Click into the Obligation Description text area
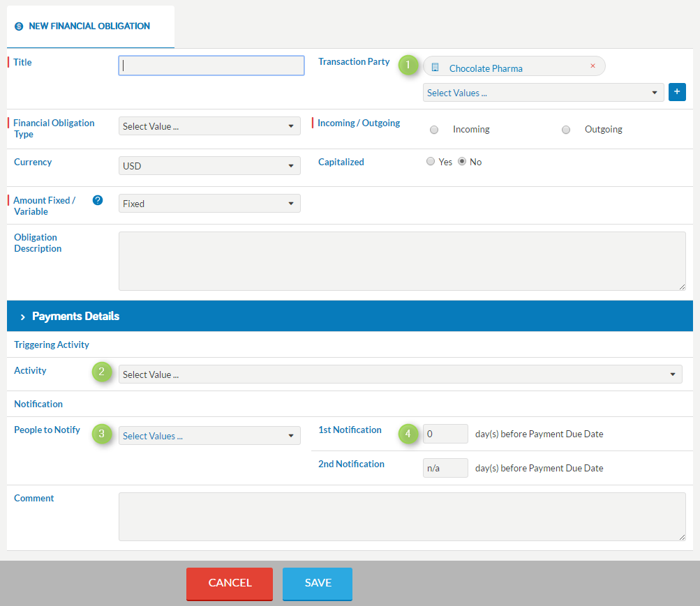The height and width of the screenshot is (606, 700). pyautogui.click(x=402, y=262)
